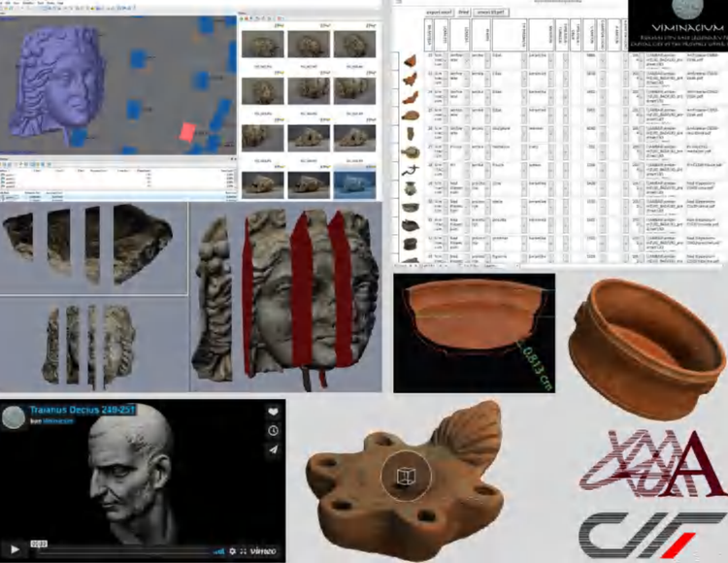Click the first pottery shard image in table

(409, 60)
